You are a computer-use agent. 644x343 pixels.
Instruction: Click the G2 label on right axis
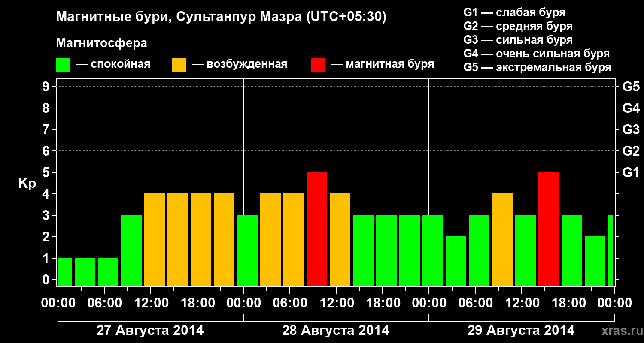pyautogui.click(x=631, y=151)
